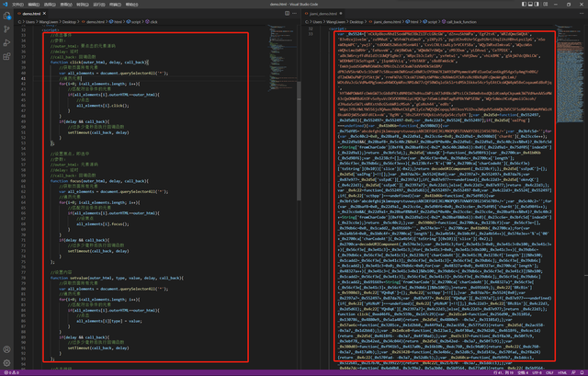The image size is (588, 376).
Task: Open the 查看(V) menu
Action: point(65,5)
